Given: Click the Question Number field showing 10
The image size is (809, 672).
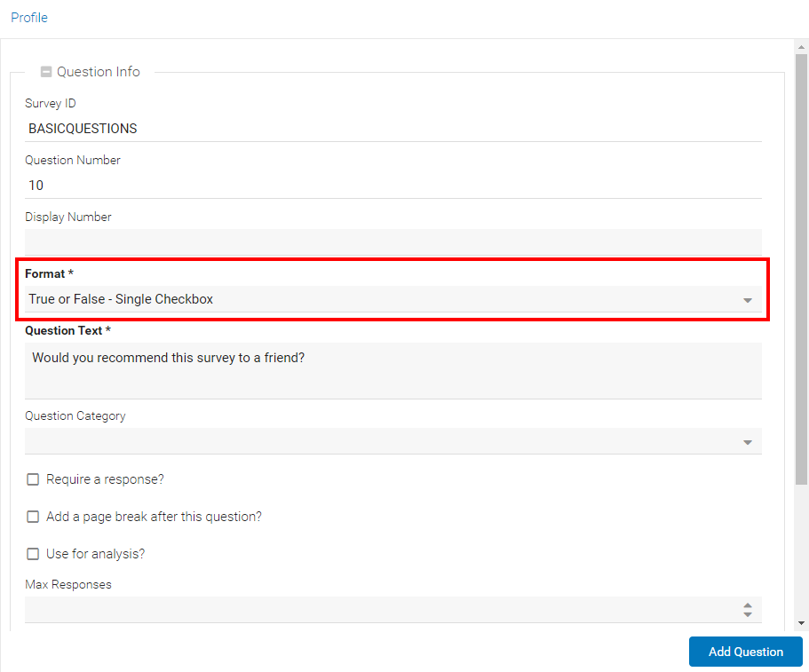Looking at the screenshot, I should tap(393, 186).
